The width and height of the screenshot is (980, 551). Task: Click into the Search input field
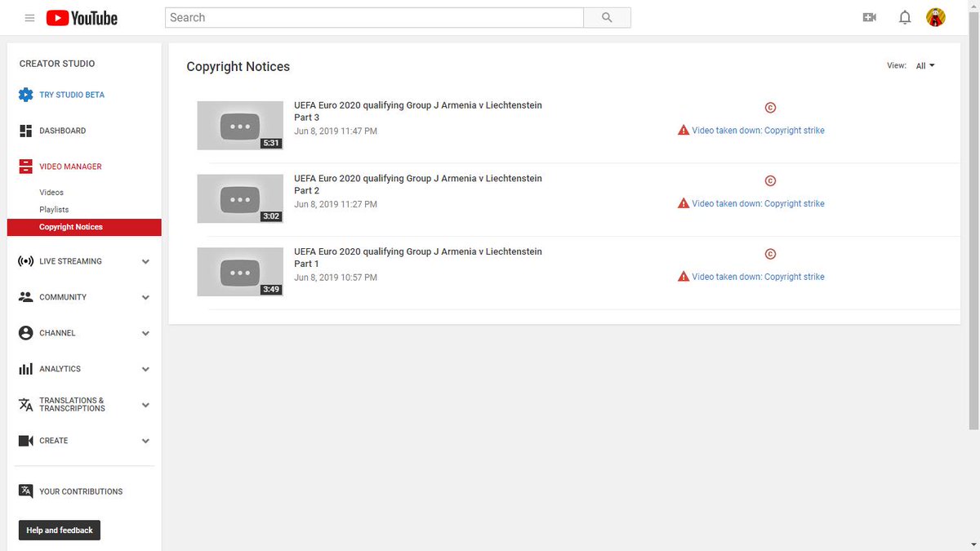374,18
